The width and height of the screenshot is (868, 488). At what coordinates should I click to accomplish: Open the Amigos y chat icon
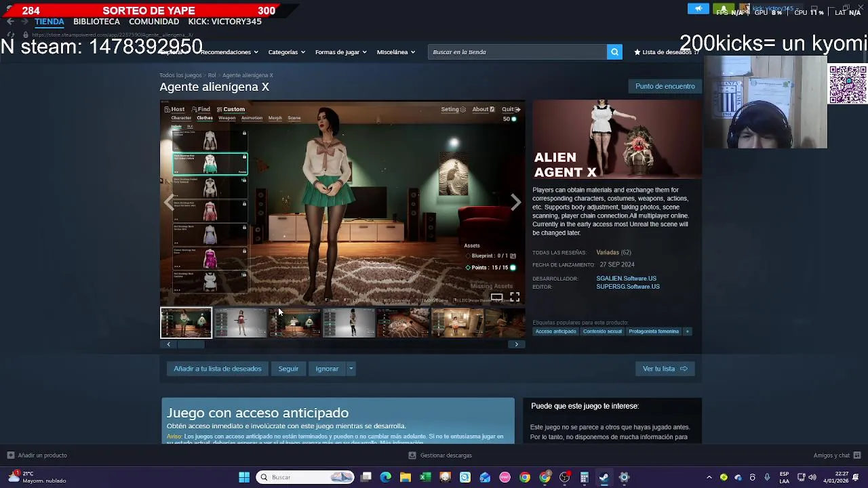click(857, 455)
